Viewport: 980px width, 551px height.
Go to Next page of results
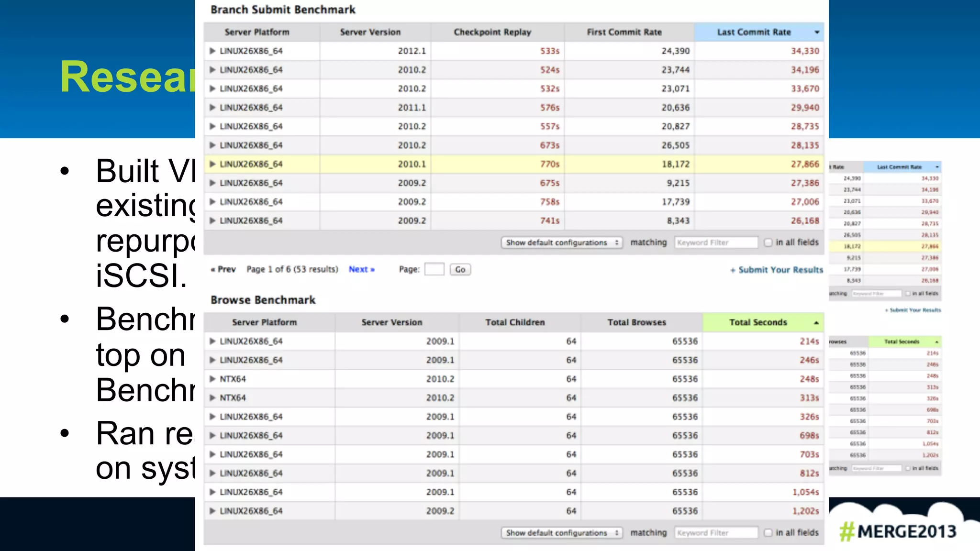tap(361, 269)
